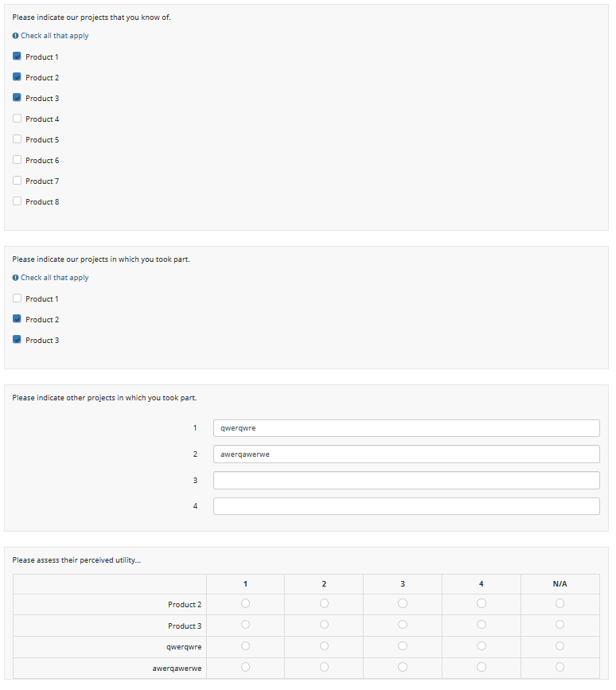The width and height of the screenshot is (616, 690).
Task: Choose N/A for Product 3 row
Action: 560,625
